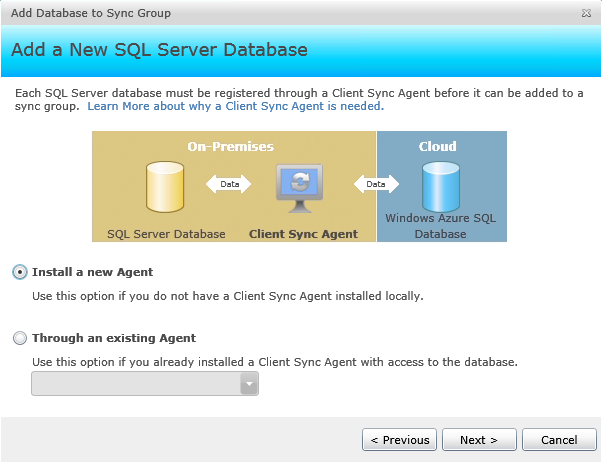Select the Install a new Agent radio button
This screenshot has width=602, height=462.
20,272
